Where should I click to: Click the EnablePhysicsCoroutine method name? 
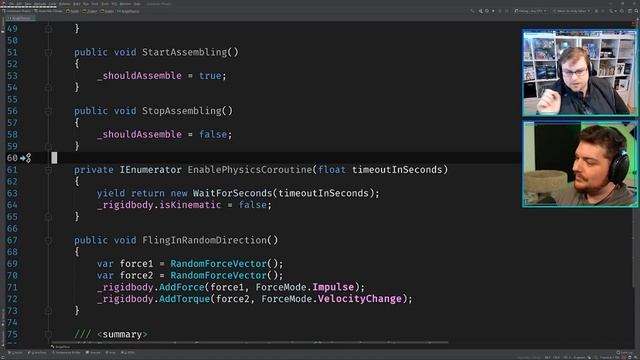tap(249, 170)
